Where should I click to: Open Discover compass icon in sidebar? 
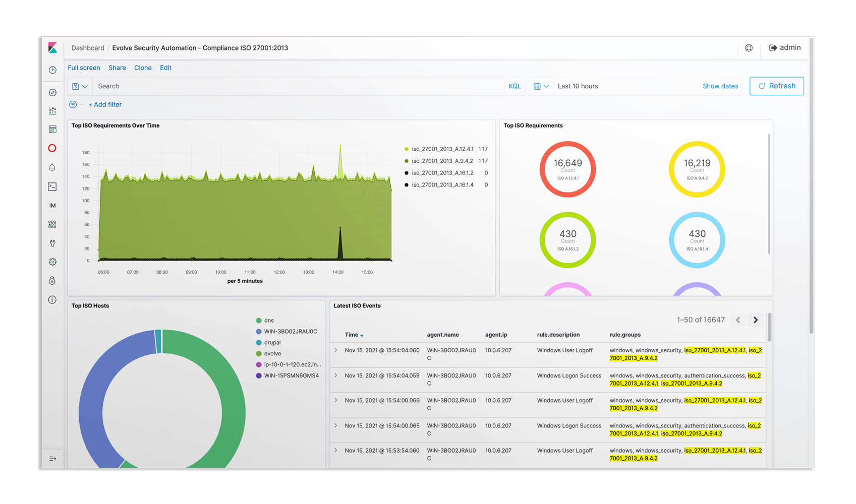click(52, 92)
